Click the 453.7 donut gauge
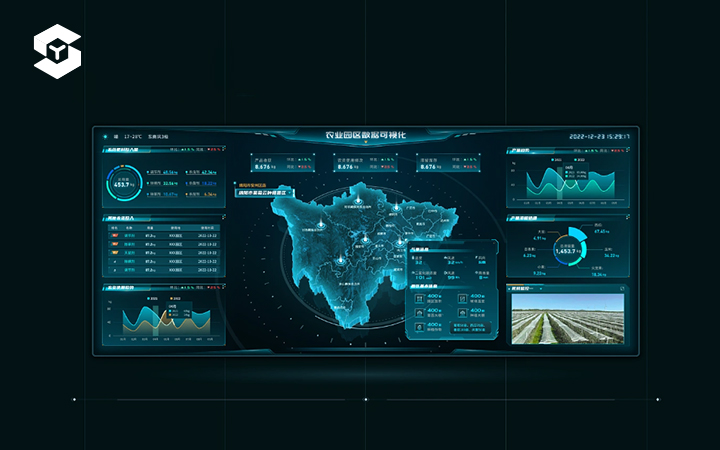 (123, 183)
